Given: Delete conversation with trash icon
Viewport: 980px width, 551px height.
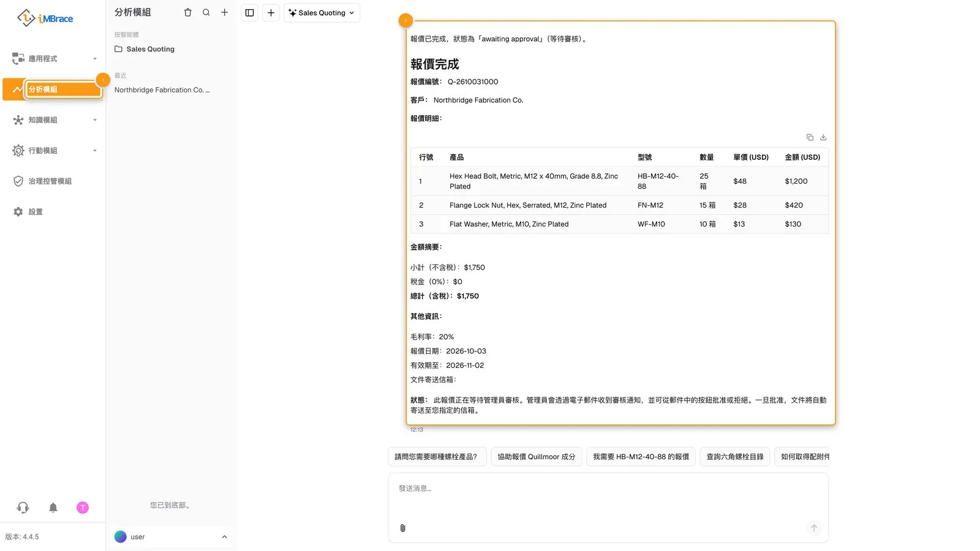Looking at the screenshot, I should (x=188, y=12).
